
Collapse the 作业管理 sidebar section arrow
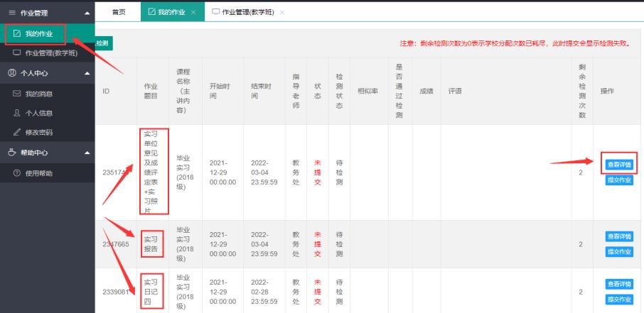tap(87, 13)
